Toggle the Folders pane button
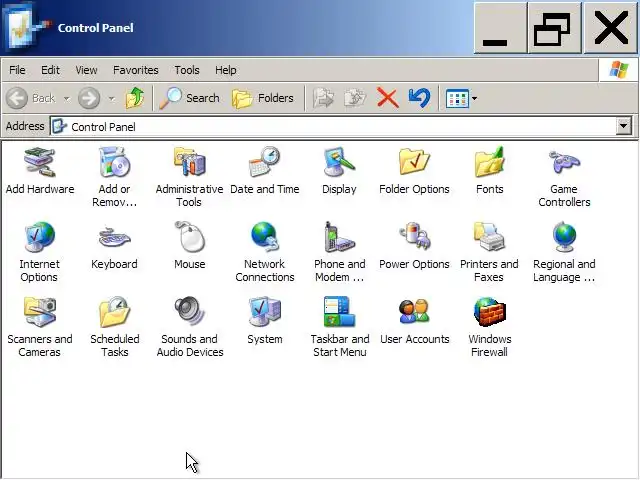The height and width of the screenshot is (480, 640). coord(263,98)
